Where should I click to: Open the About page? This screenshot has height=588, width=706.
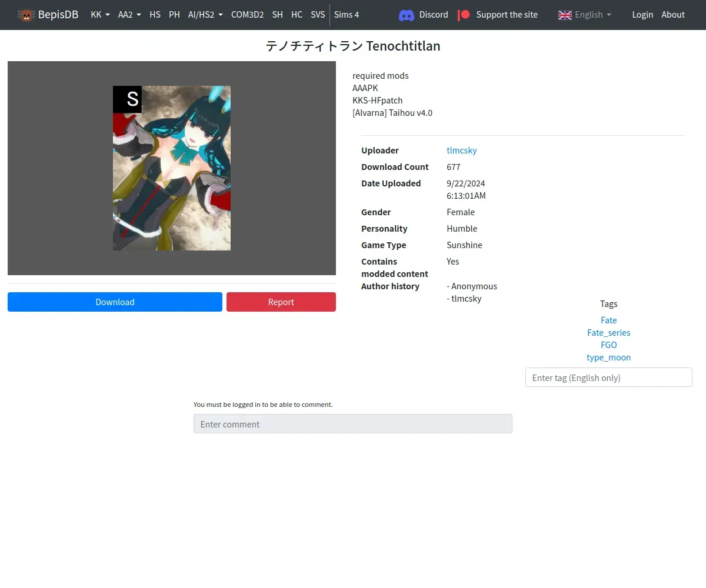(x=673, y=15)
